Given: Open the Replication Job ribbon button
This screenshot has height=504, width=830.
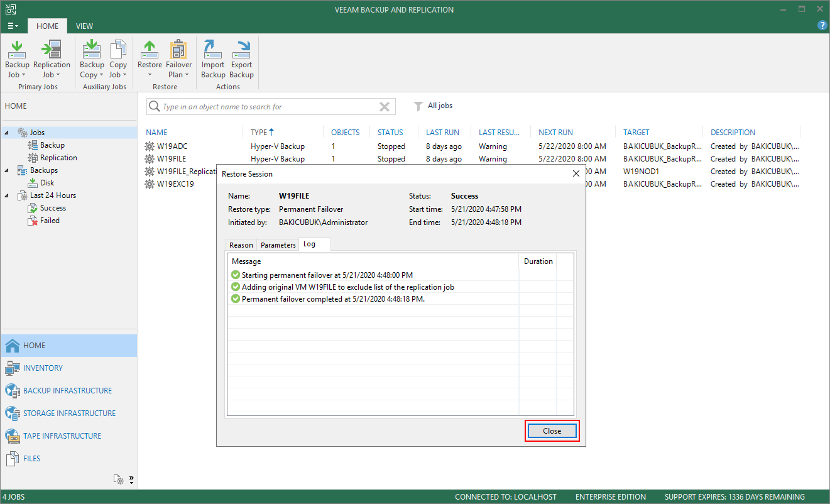Looking at the screenshot, I should [52, 60].
